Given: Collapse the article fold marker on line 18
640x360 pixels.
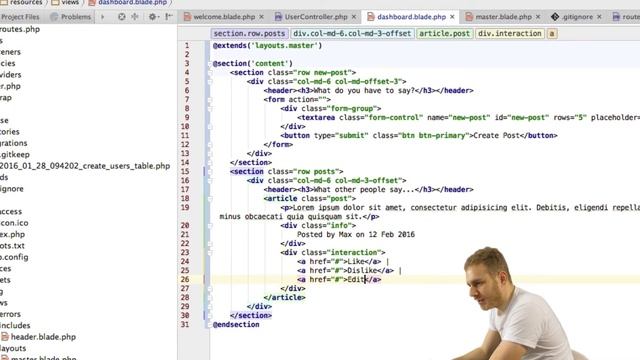Looking at the screenshot, I should click(210, 199).
